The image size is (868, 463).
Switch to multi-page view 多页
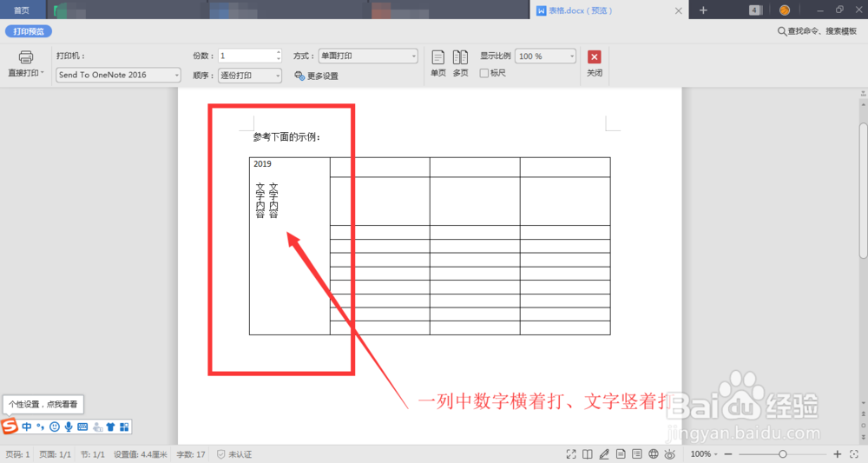click(x=460, y=63)
